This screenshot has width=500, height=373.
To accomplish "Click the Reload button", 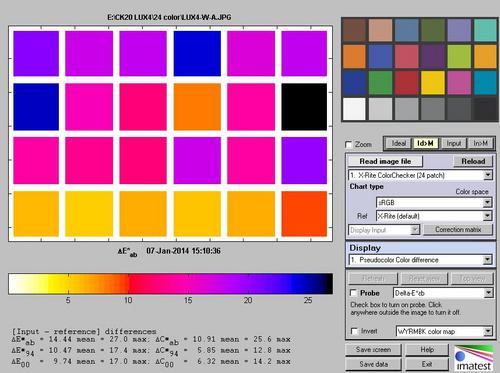I will point(473,161).
